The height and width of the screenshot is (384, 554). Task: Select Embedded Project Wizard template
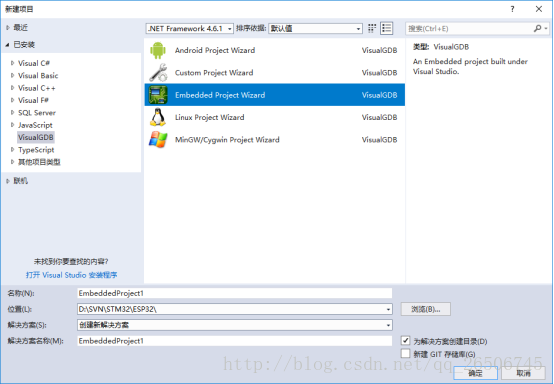(275, 95)
